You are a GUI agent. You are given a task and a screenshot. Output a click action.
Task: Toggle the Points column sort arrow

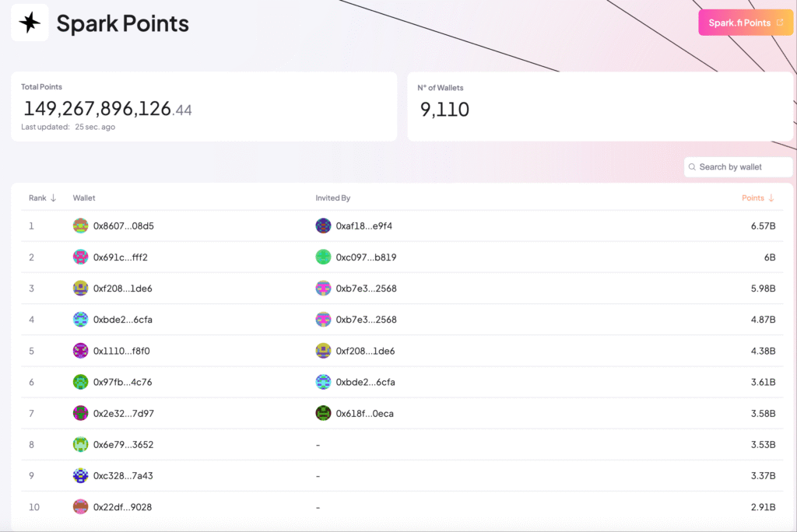point(771,198)
